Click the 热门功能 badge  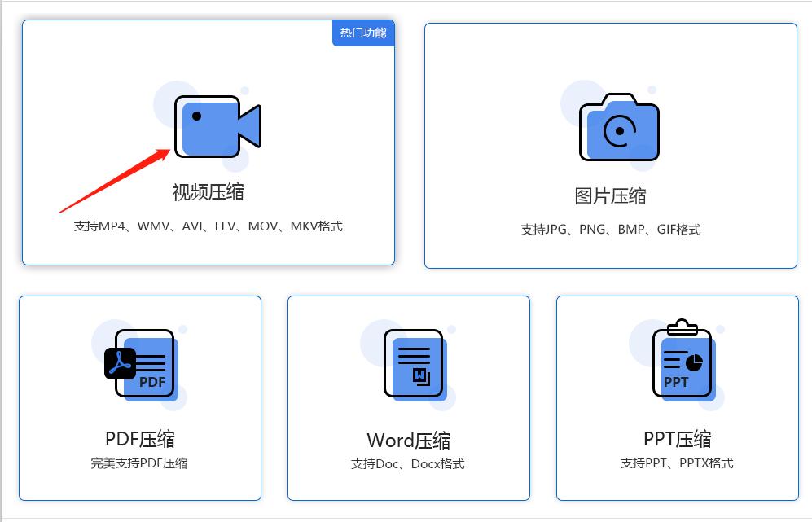pos(363,33)
